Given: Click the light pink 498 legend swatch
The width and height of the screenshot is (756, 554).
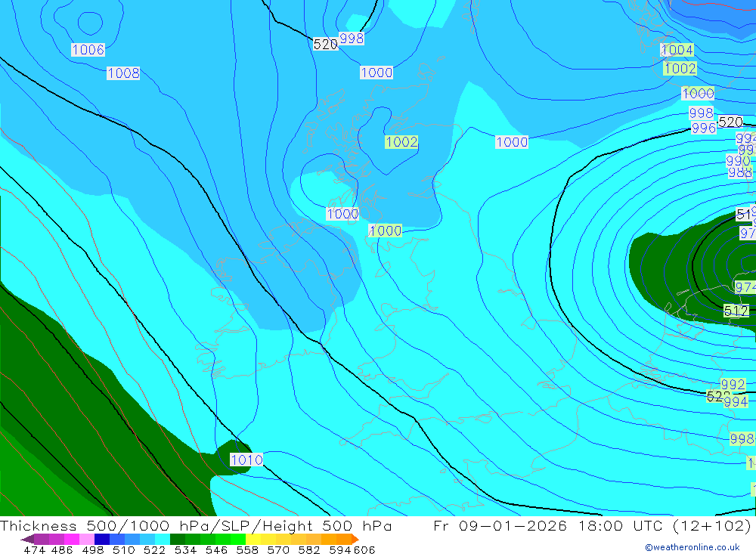Looking at the screenshot, I should (x=87, y=539).
